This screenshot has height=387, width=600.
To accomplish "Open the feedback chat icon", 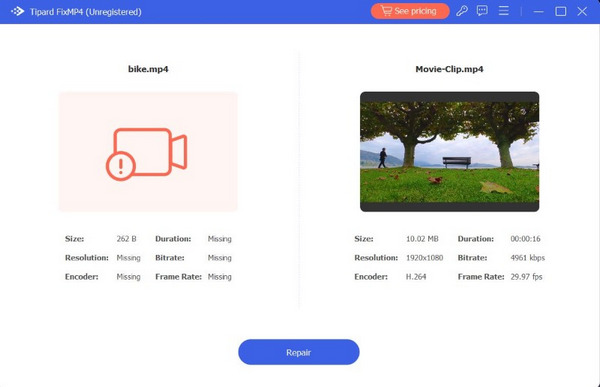I will pos(482,11).
